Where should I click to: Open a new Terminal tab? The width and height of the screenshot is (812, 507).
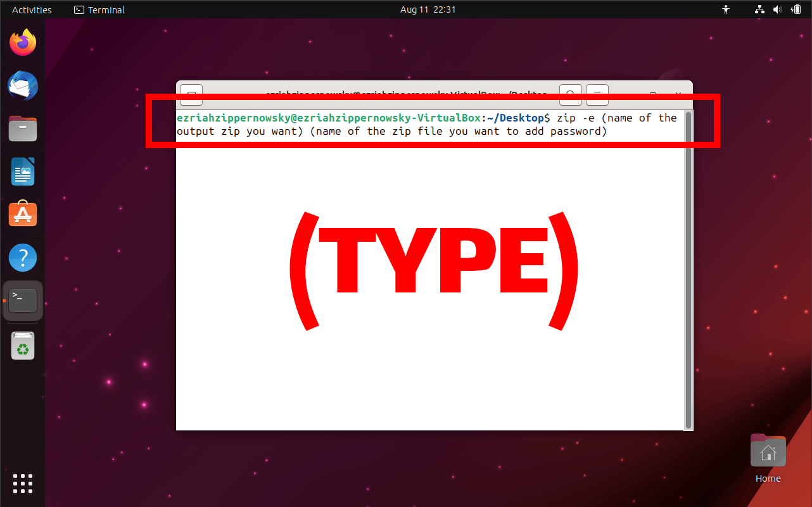pyautogui.click(x=191, y=94)
